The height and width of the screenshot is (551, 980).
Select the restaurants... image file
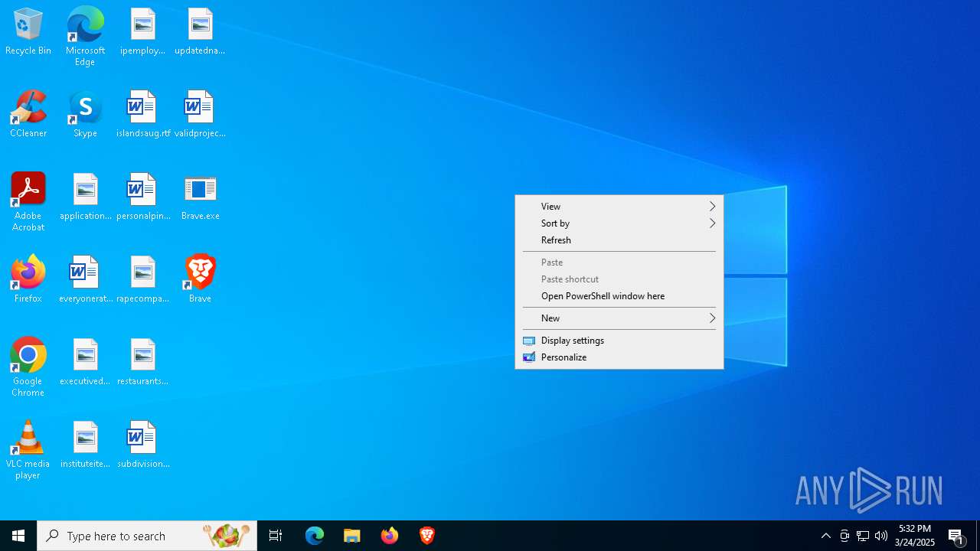coord(142,363)
